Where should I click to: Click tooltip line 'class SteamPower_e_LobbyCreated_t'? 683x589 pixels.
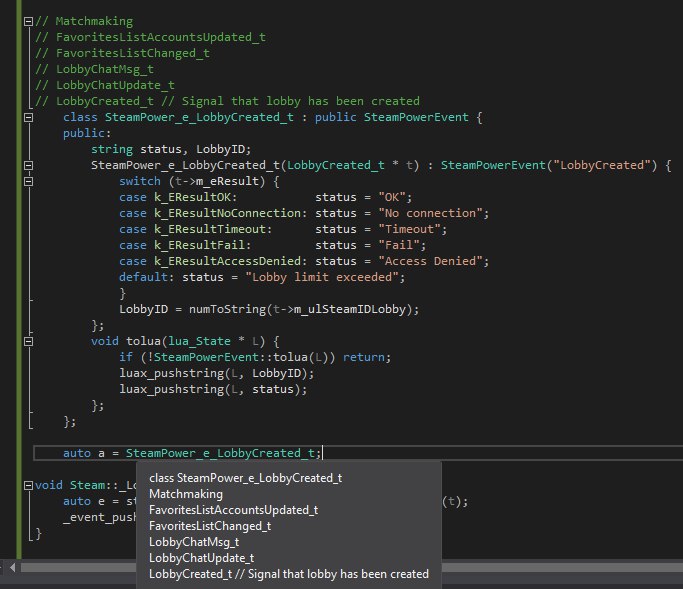pyautogui.click(x=245, y=478)
